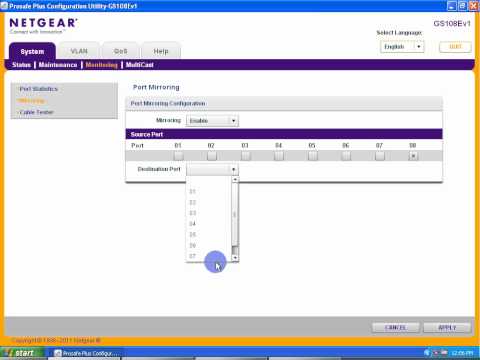Enable source port 01 checkbox
Screen dimensions: 480x360
178,156
